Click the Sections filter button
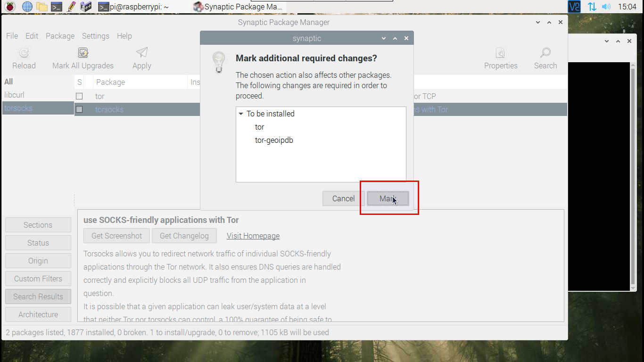The width and height of the screenshot is (644, 362). [38, 225]
